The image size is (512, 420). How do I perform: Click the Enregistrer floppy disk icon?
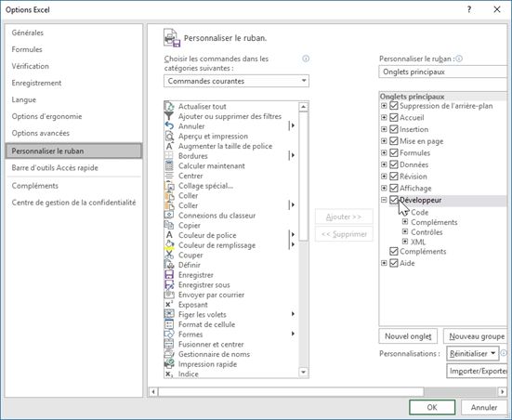(169, 275)
